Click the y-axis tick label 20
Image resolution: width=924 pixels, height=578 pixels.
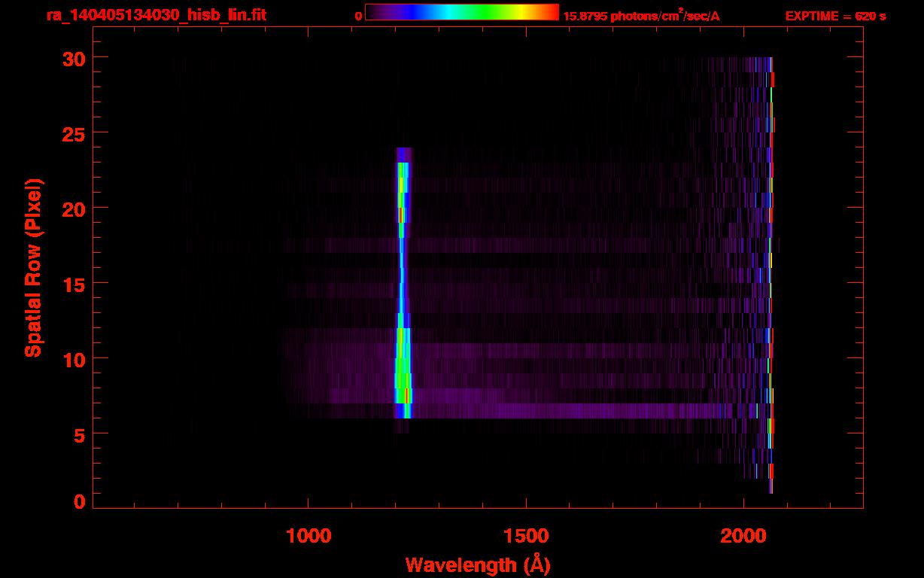click(73, 208)
